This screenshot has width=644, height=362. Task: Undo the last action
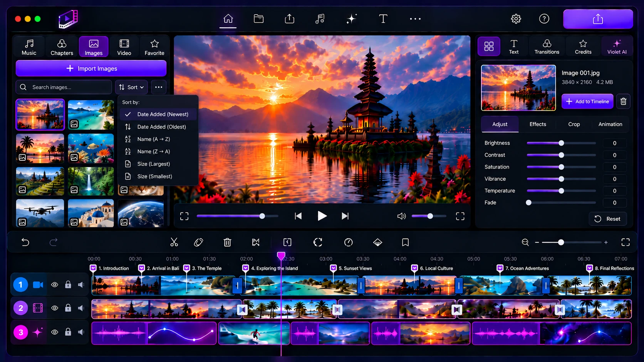click(x=25, y=242)
